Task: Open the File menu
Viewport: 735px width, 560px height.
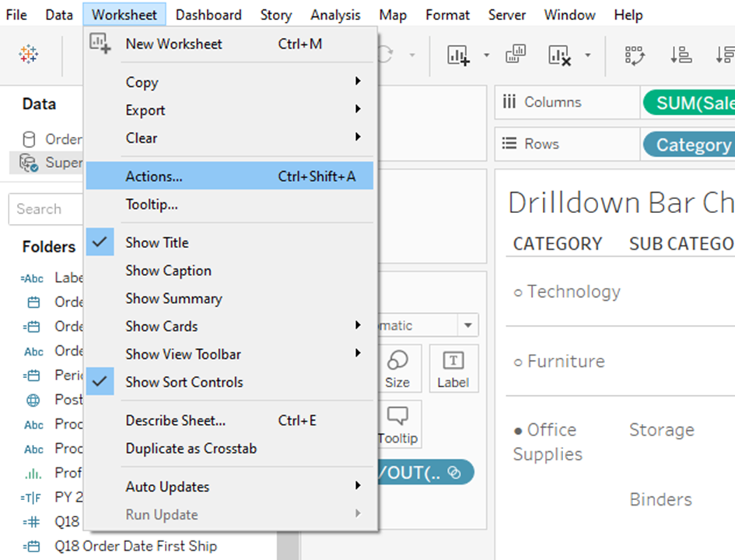Action: tap(16, 15)
